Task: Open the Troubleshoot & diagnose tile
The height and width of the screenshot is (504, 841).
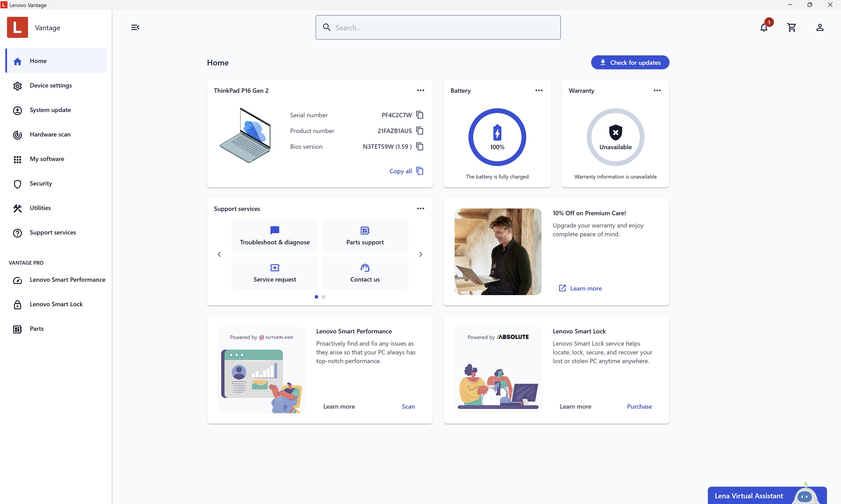Action: [x=275, y=236]
